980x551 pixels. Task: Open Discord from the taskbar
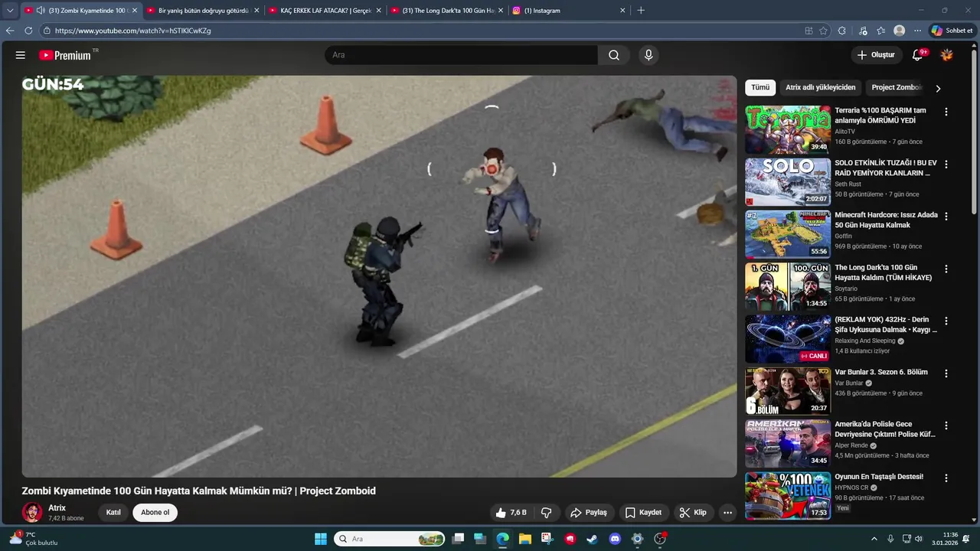coord(615,539)
